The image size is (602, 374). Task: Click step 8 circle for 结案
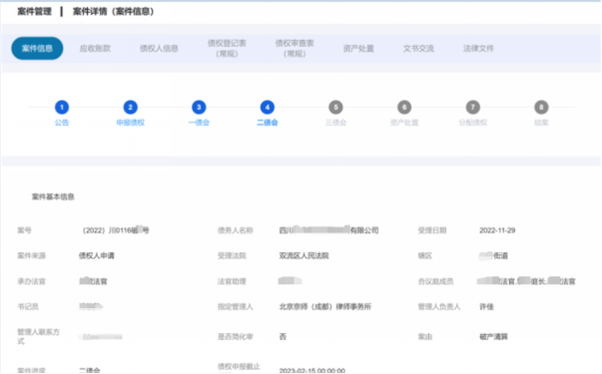(x=541, y=107)
